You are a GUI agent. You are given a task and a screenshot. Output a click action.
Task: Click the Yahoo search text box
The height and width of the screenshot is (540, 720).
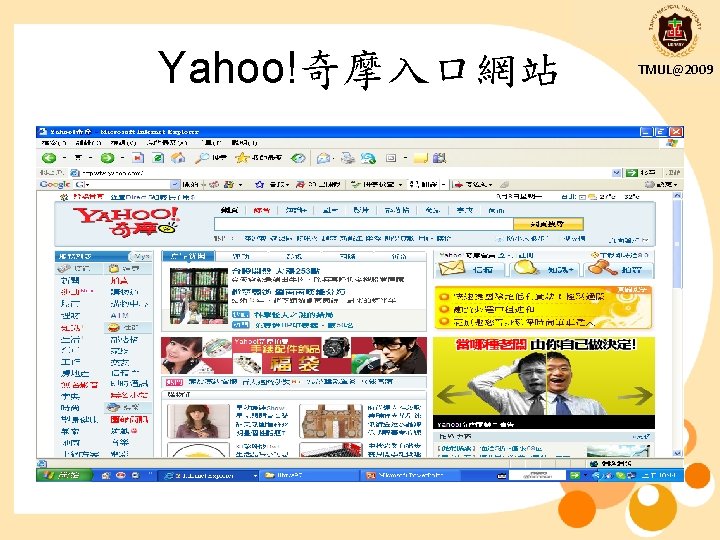pos(364,224)
